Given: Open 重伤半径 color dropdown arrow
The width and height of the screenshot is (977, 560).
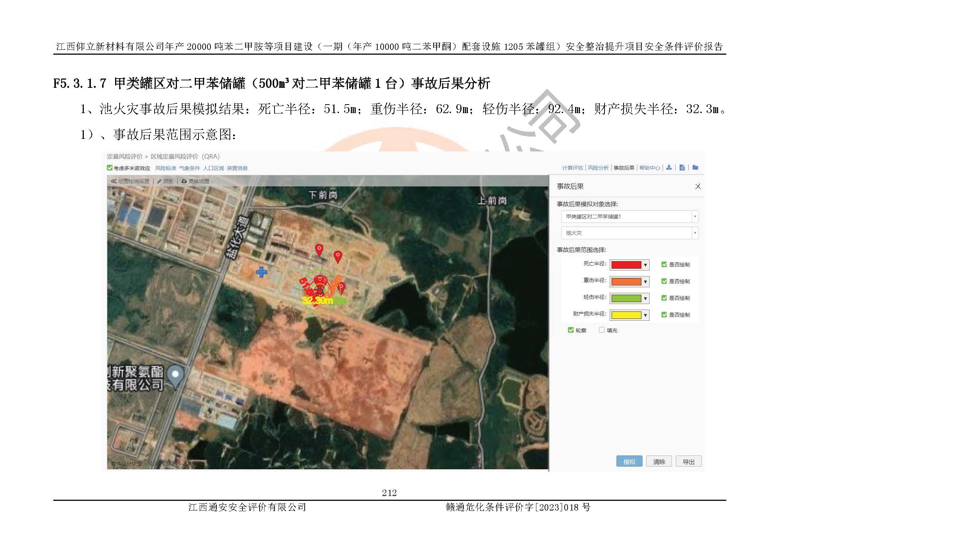Looking at the screenshot, I should (x=645, y=282).
